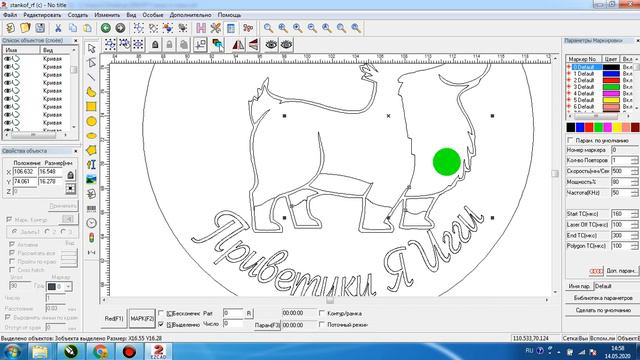Toggle visibility of first Кривая object
Image resolution: width=640 pixels, height=360 pixels.
[7, 59]
